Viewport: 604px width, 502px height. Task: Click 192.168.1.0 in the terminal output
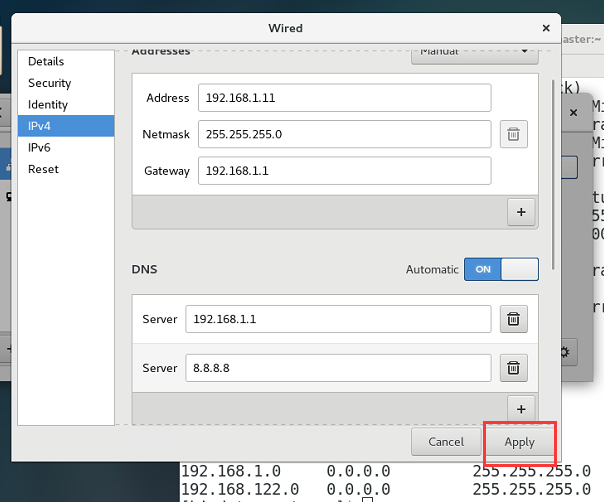coord(231,471)
